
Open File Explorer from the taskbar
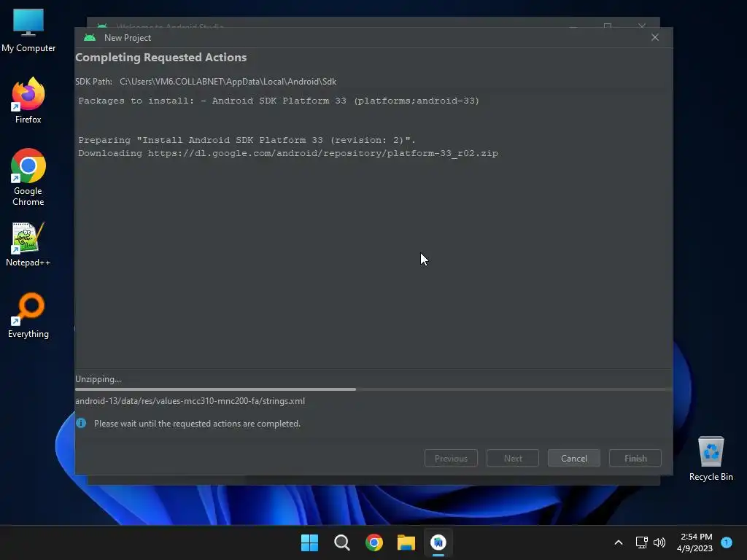coord(406,542)
